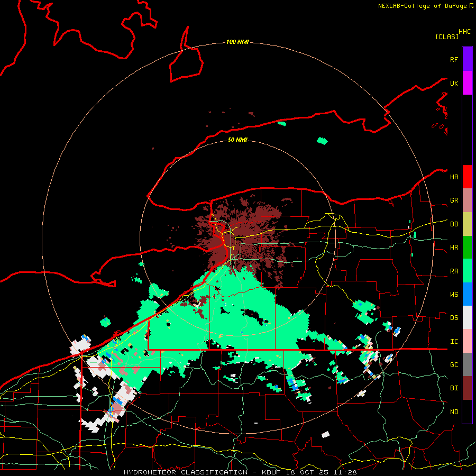Click the GC gray legend swatch
This screenshot has height=476, width=476.
[x=467, y=364]
